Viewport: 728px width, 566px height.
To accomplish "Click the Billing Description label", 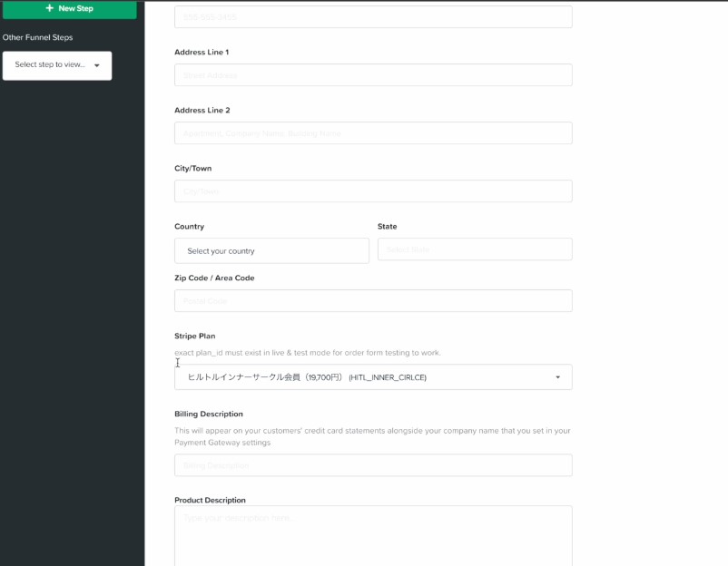I will [x=209, y=414].
